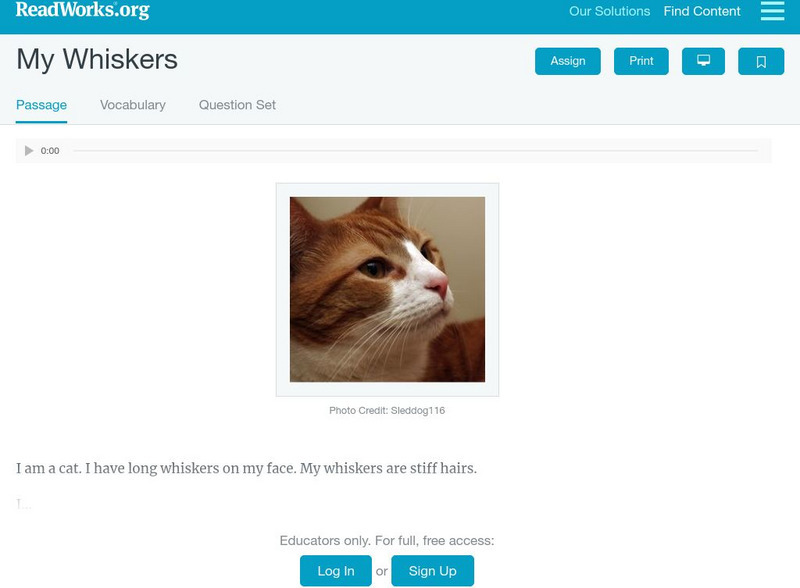Viewport: 800px width, 588px height.
Task: Open the Our Solutions menu
Action: 609,11
